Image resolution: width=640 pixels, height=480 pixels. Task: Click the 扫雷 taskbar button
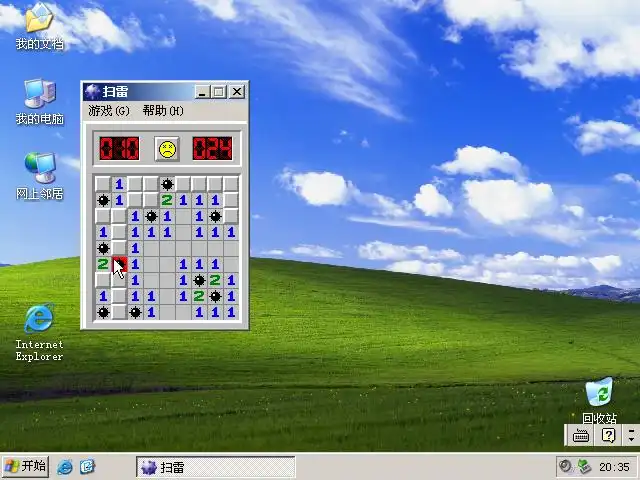(x=215, y=467)
